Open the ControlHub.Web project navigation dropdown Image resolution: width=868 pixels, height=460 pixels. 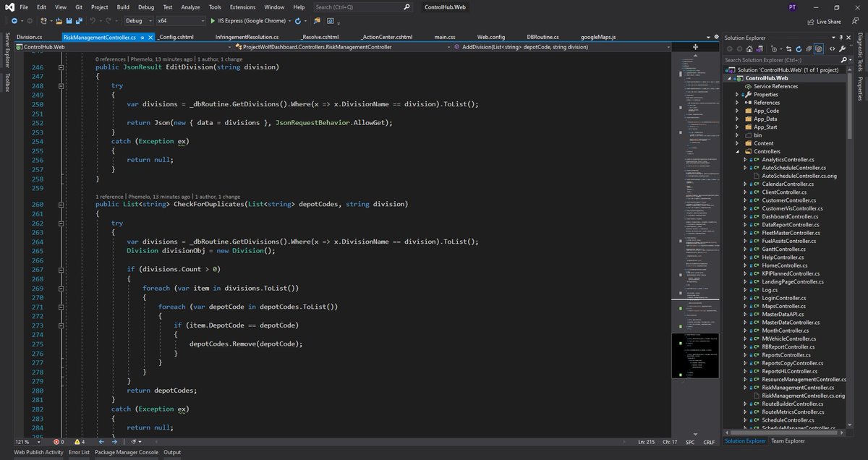tap(231, 47)
